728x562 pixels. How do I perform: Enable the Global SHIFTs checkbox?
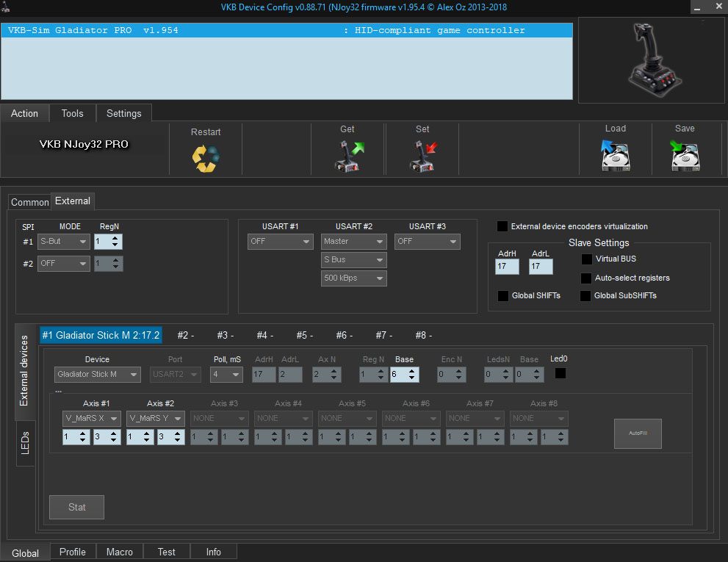point(503,296)
